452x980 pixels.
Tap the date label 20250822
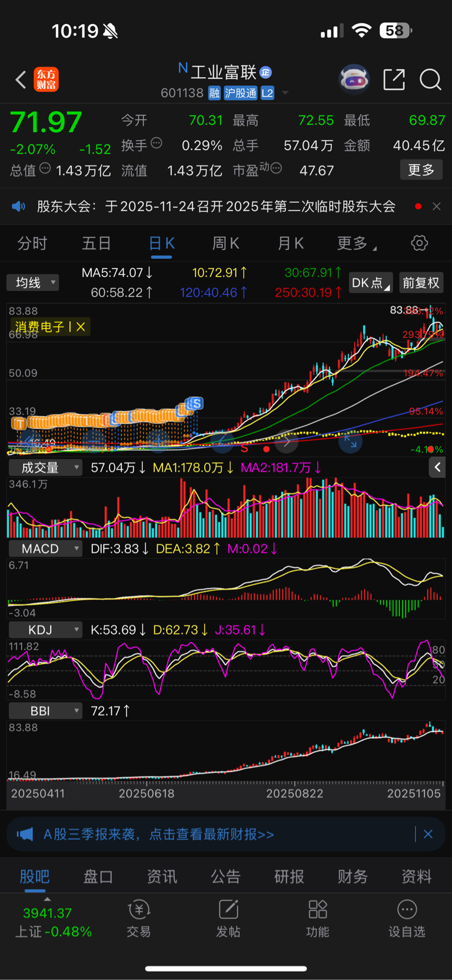[x=294, y=793]
